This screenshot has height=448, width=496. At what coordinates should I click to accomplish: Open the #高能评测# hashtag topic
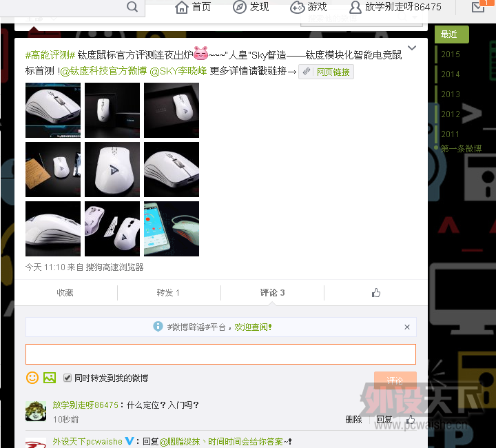pyautogui.click(x=50, y=55)
